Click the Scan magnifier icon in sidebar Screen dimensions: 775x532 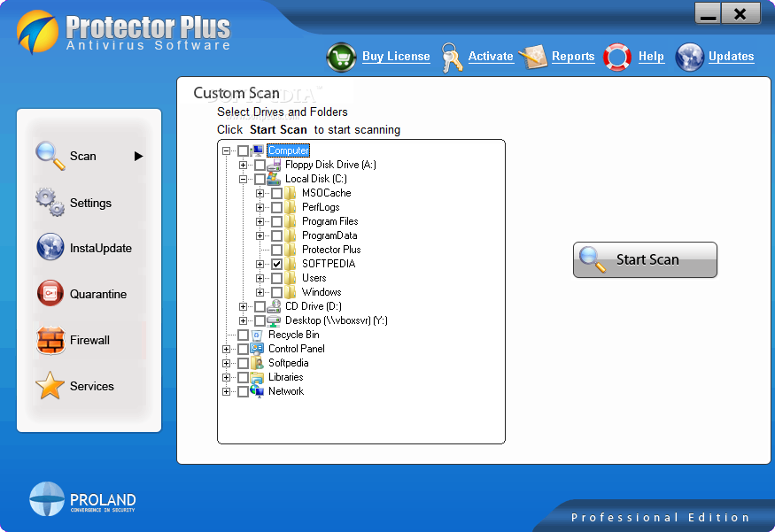[50, 156]
